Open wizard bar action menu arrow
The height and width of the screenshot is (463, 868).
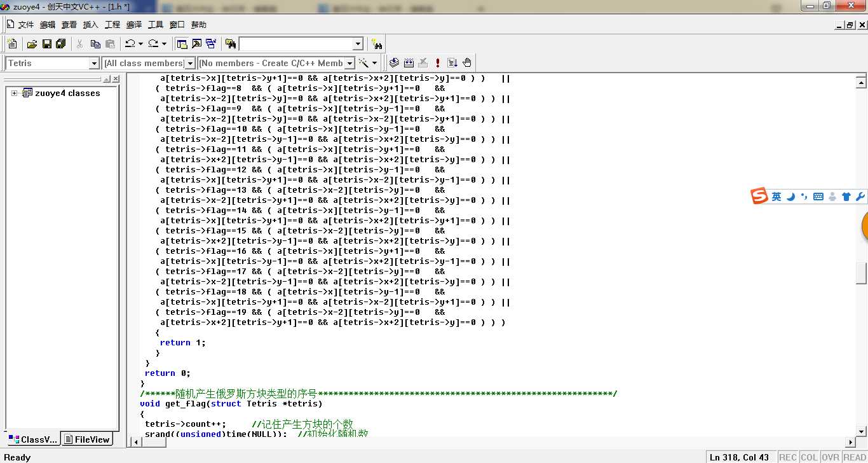coord(374,63)
